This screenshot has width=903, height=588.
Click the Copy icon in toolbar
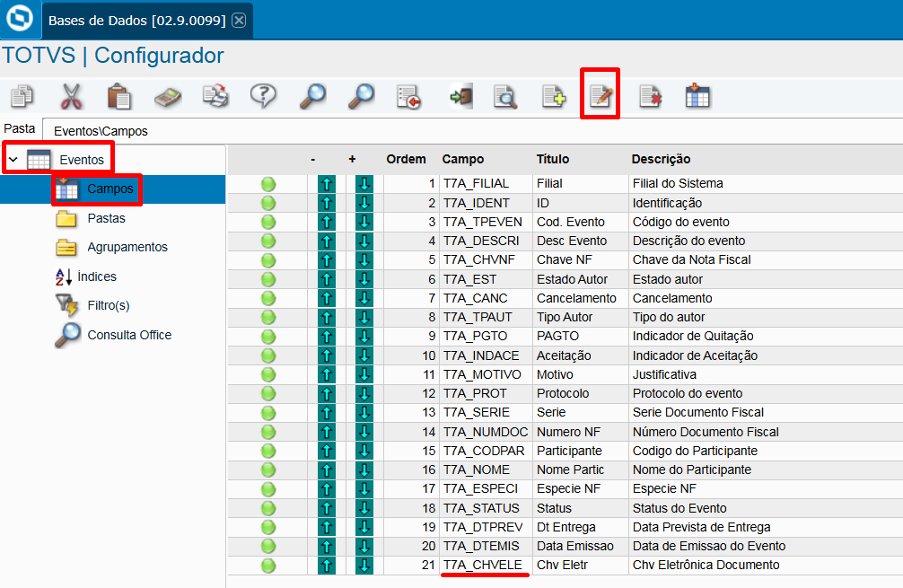click(22, 96)
